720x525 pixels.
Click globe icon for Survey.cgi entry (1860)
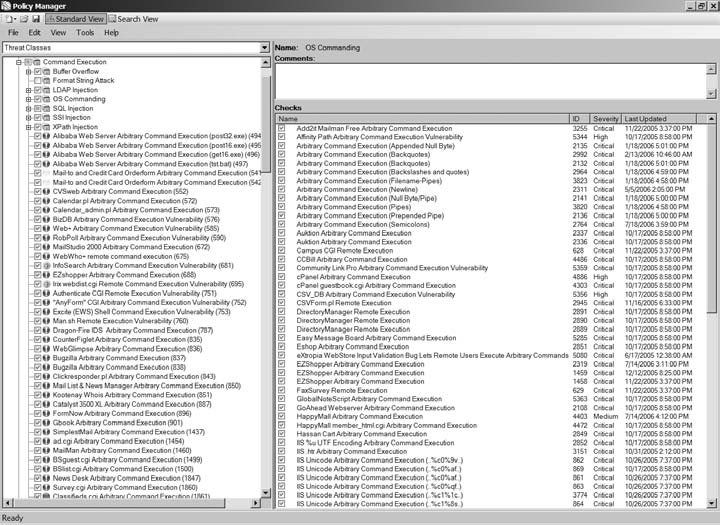click(46, 487)
